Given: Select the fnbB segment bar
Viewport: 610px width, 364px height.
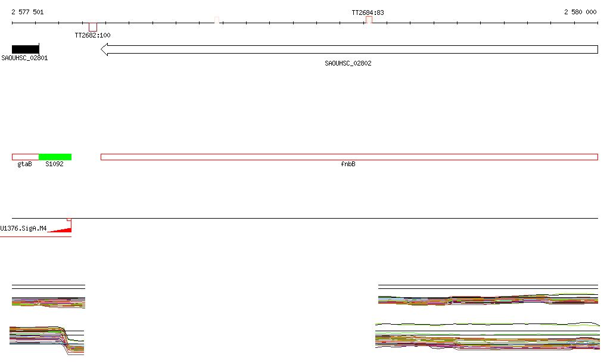Looking at the screenshot, I should (349, 157).
